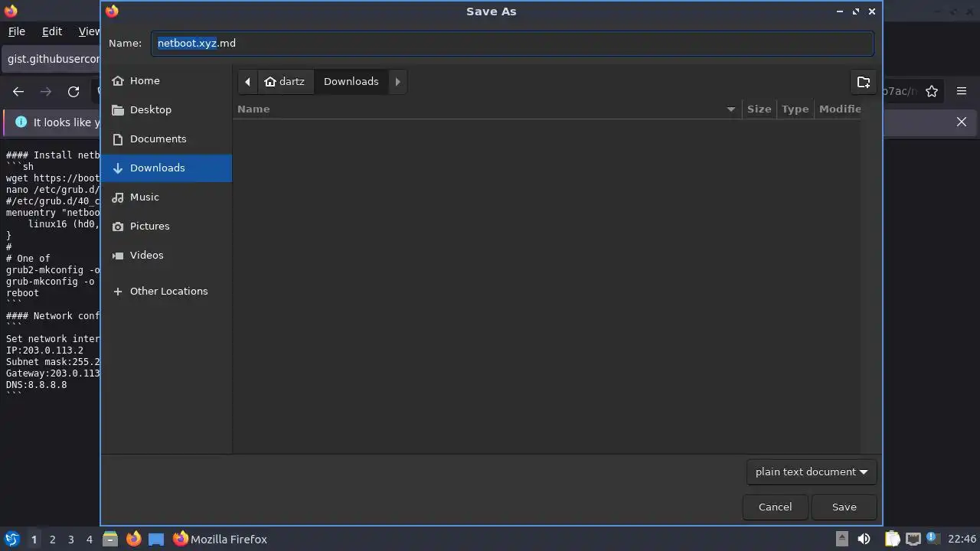Image resolution: width=980 pixels, height=551 pixels.
Task: Minimize the Save As dialog
Action: (840, 11)
